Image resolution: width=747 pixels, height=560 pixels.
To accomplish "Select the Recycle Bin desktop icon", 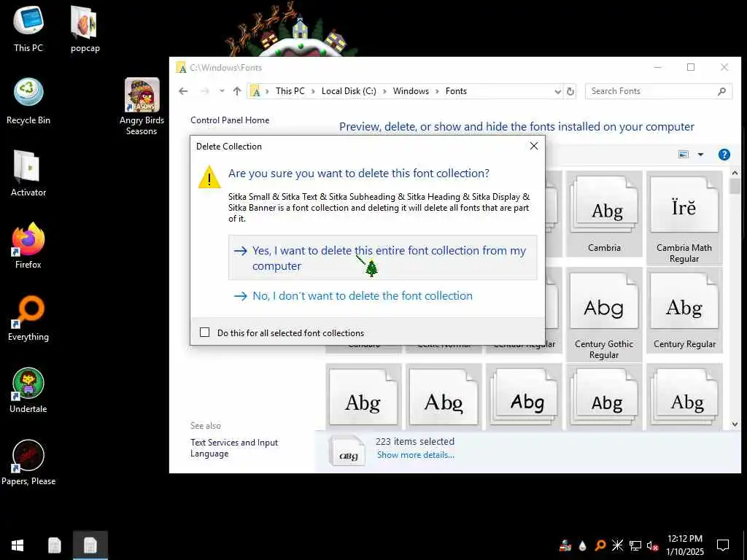I will tap(28, 101).
